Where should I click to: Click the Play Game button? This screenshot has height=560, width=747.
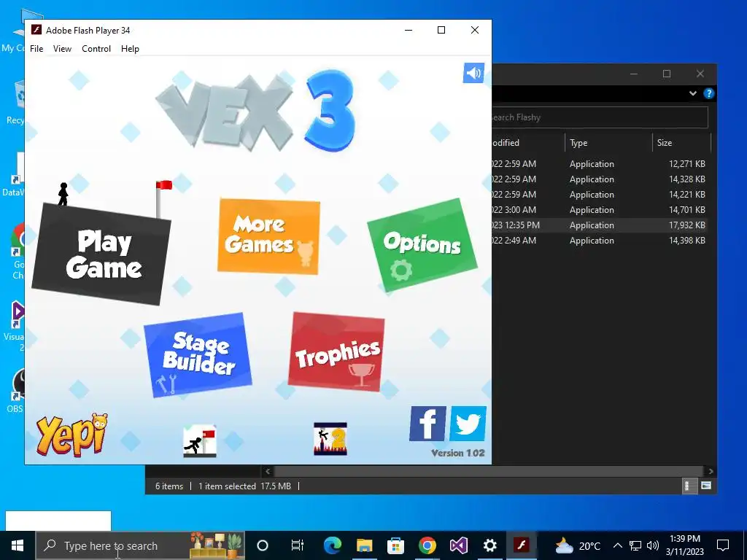101,254
